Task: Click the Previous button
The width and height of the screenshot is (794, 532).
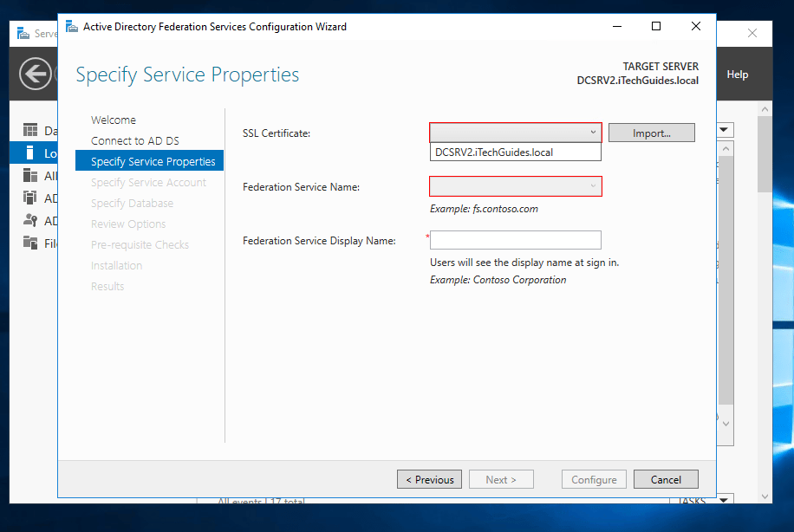Action: (429, 478)
